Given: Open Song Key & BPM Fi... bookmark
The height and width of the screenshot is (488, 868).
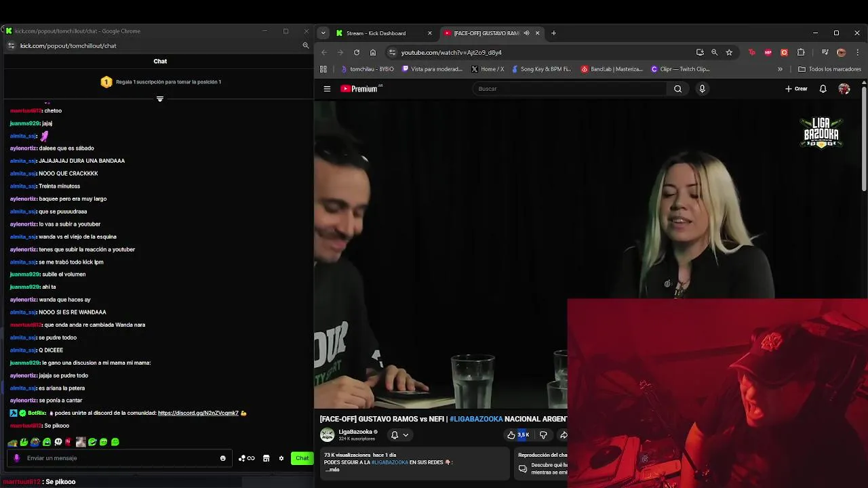Looking at the screenshot, I should [541, 69].
